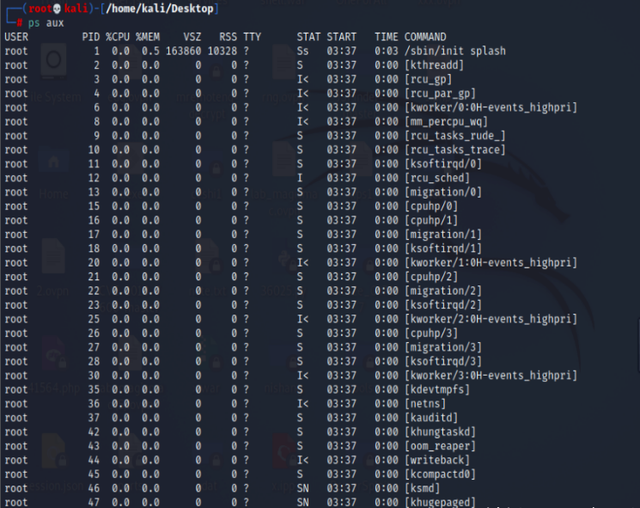This screenshot has height=508, width=640.
Task: Click the 163860 VSZ value for init
Action: pos(183,51)
